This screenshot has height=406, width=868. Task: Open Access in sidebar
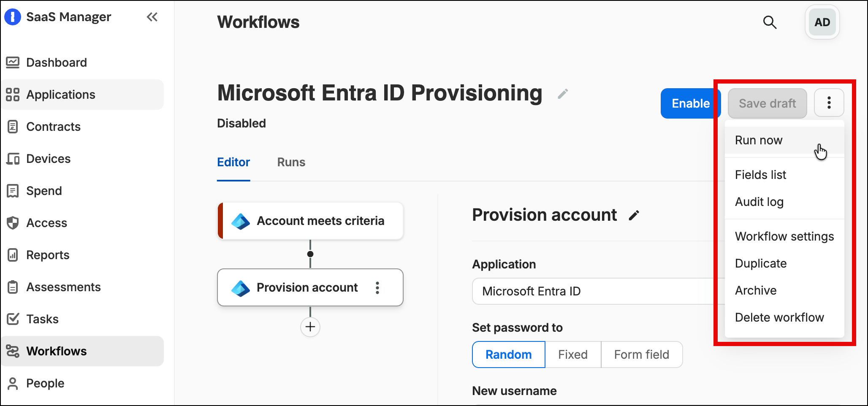point(82,223)
